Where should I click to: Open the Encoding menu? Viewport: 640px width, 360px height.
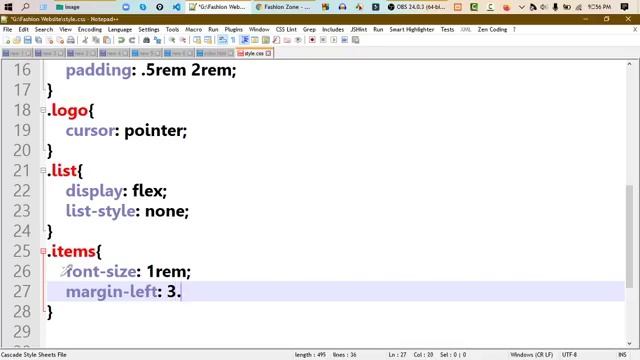89,29
